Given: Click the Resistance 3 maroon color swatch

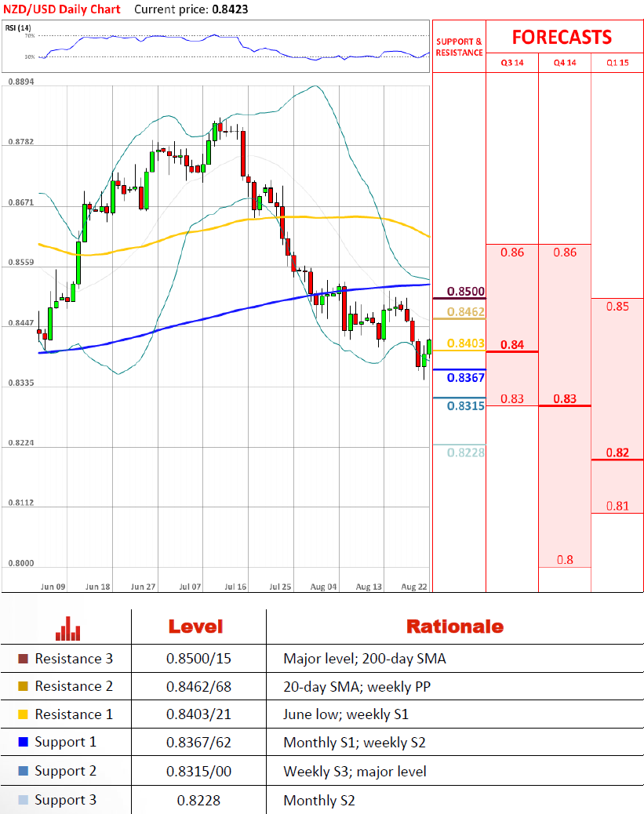Looking at the screenshot, I should tap(23, 659).
